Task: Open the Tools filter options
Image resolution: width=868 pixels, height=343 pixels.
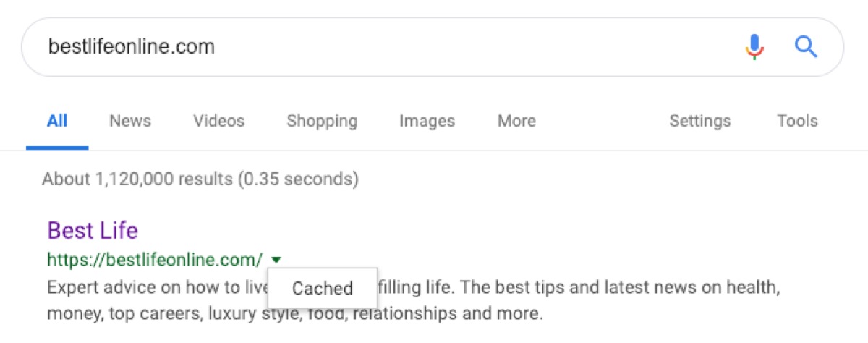Action: coord(797,121)
